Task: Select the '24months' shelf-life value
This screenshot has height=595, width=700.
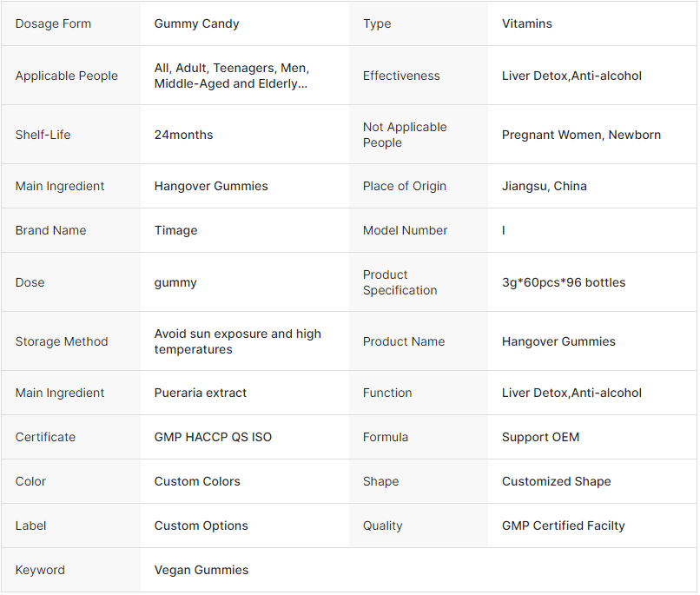Action: pyautogui.click(x=183, y=135)
